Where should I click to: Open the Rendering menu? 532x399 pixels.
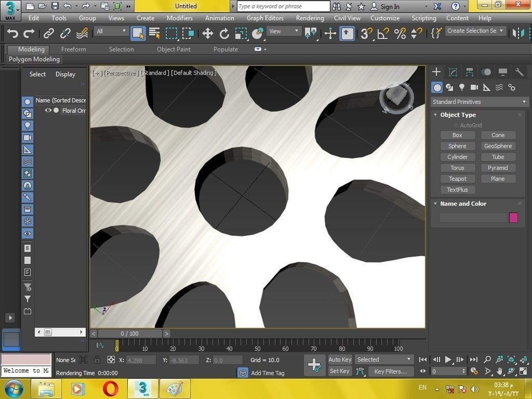coord(310,18)
